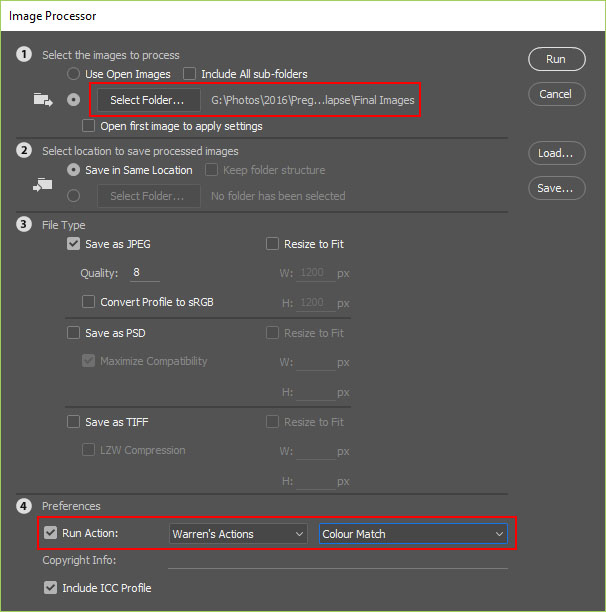Click the PSD width input field
606x612 pixels.
pos(316,362)
